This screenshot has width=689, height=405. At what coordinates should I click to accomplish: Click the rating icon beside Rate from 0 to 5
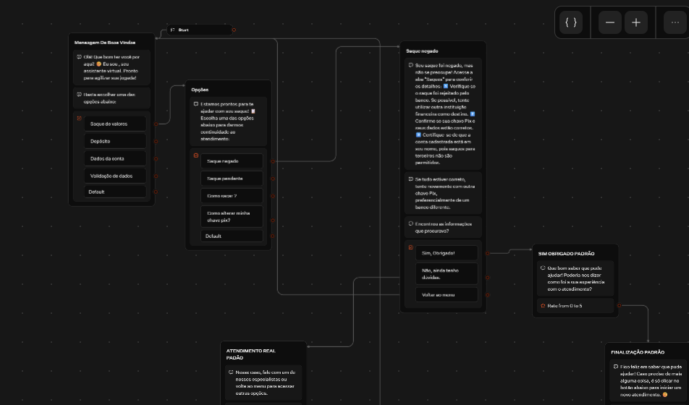[543, 305]
